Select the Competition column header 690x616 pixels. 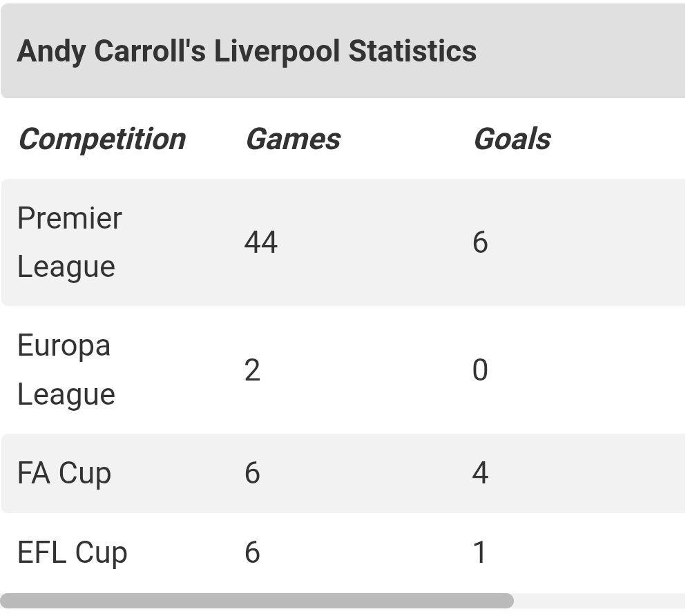102,139
